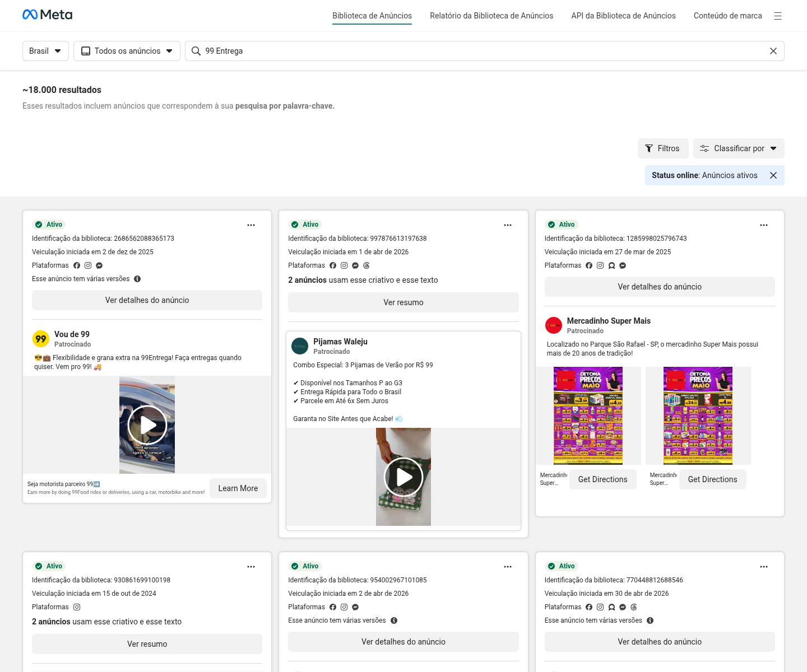807x672 pixels.
Task: Click Threads platform icon in ad 770448812688546
Action: pos(634,607)
